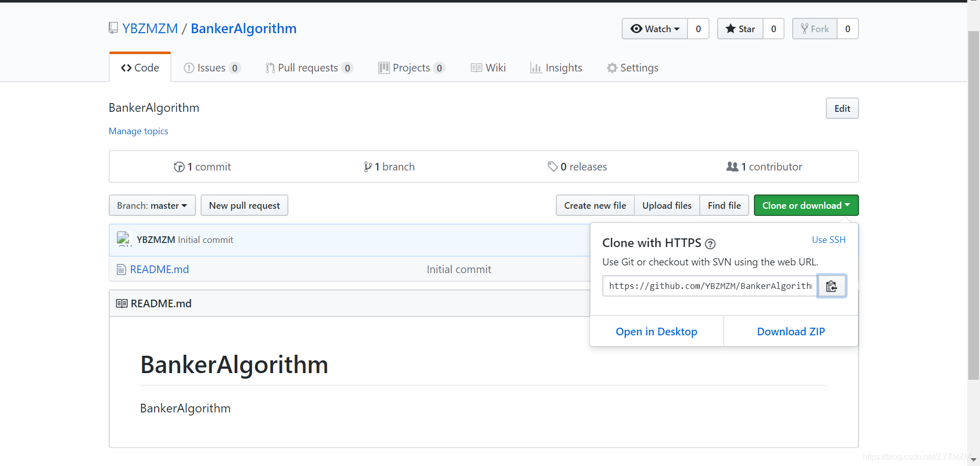
Task: Switch to the Issues tab
Action: click(x=212, y=67)
